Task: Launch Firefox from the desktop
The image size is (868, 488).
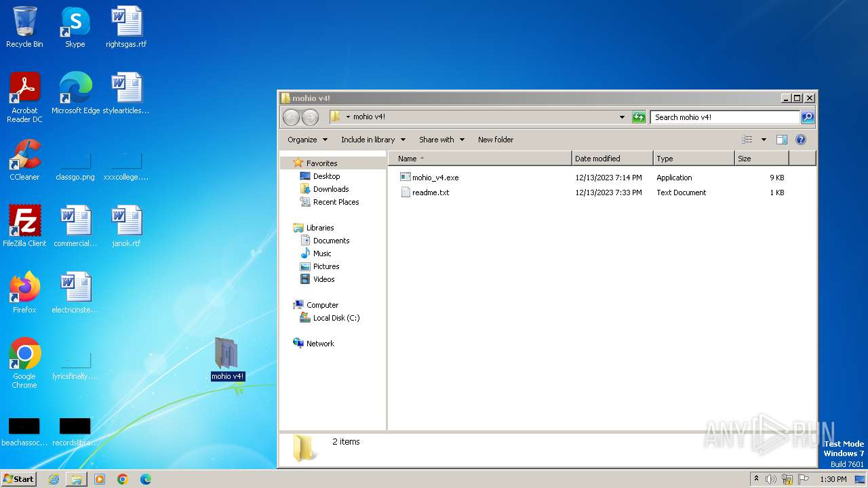Action: coord(24,292)
